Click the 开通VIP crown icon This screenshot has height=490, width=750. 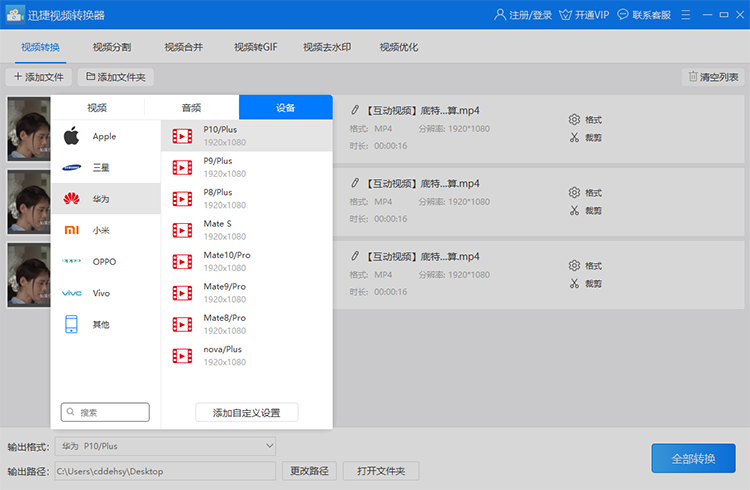click(565, 15)
